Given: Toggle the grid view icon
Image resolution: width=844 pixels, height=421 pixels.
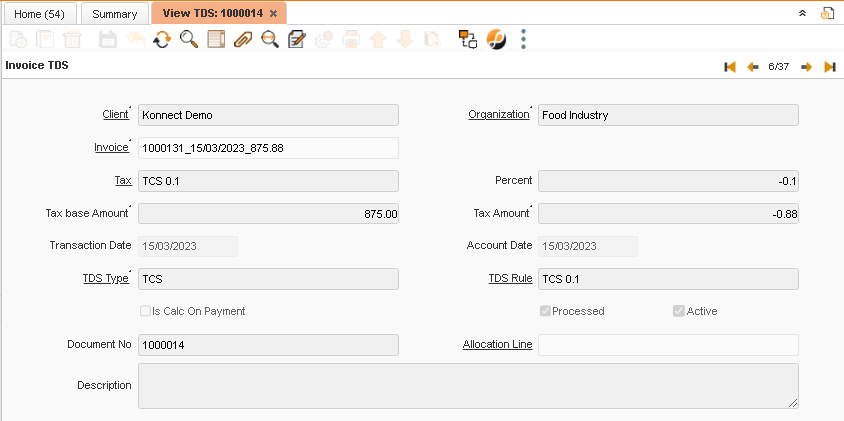Looking at the screenshot, I should coord(216,40).
